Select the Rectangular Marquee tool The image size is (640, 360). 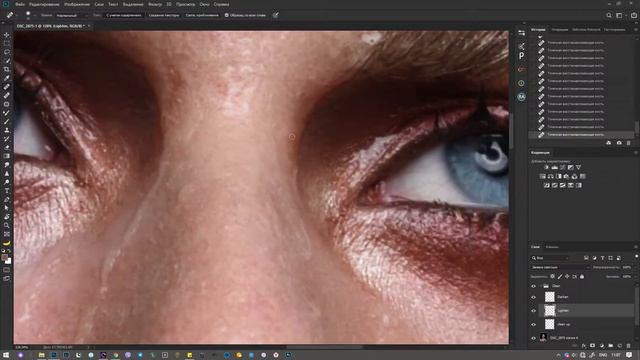(7, 44)
